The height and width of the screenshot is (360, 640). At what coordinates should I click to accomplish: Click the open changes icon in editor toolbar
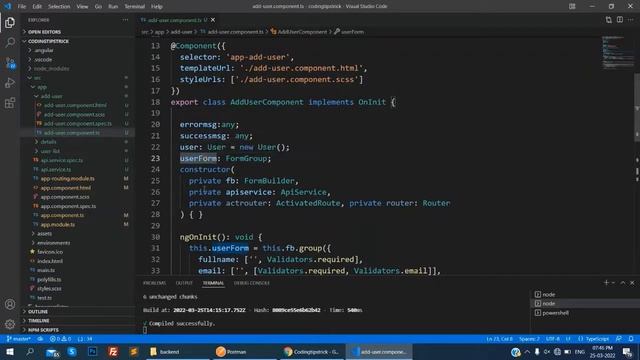tap(609, 20)
